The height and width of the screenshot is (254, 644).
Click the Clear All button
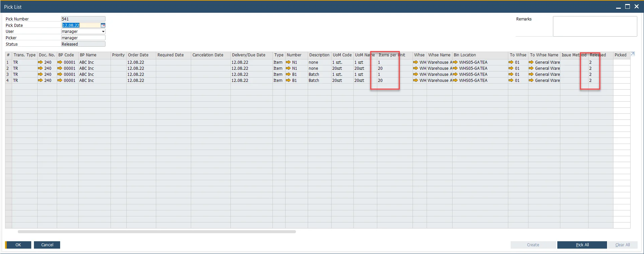[622, 245]
